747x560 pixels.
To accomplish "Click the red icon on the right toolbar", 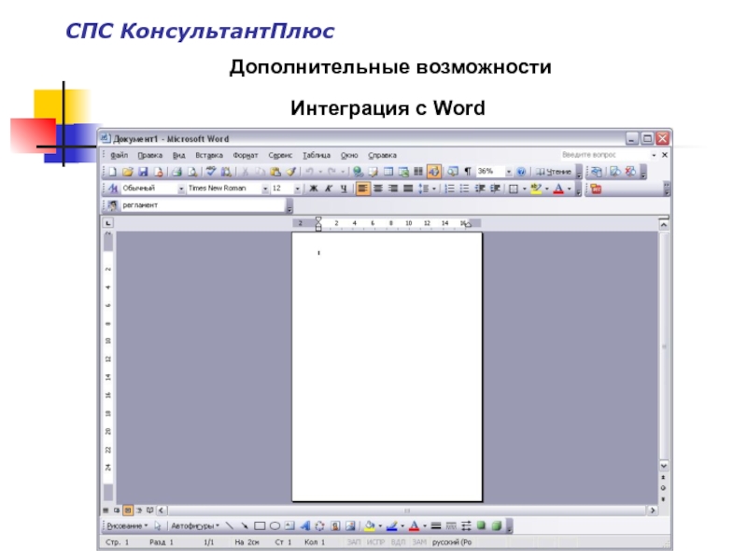I will click(596, 189).
